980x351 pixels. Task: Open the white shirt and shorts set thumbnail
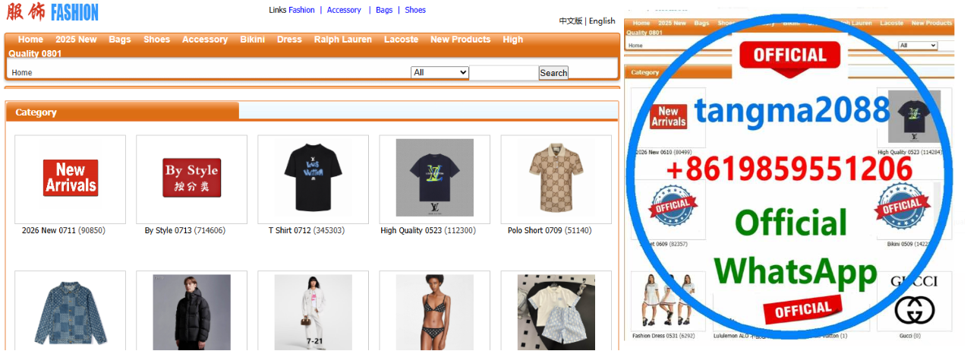point(556,312)
